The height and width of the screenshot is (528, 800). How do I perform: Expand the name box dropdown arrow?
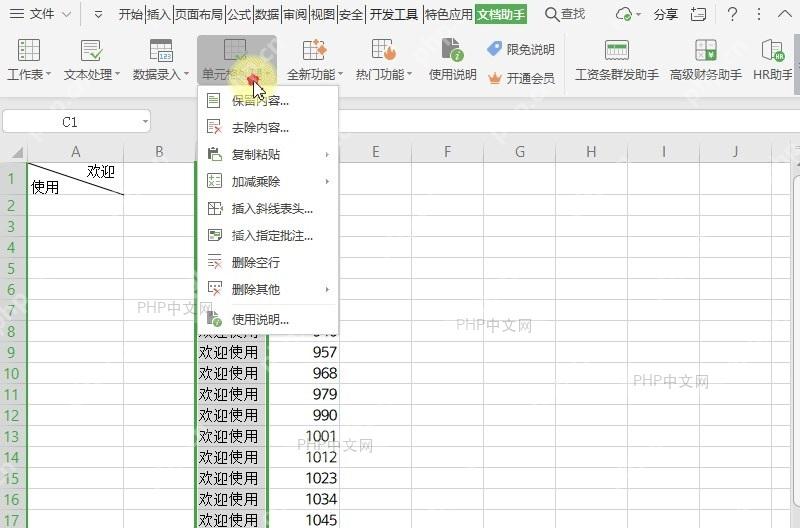(x=145, y=122)
